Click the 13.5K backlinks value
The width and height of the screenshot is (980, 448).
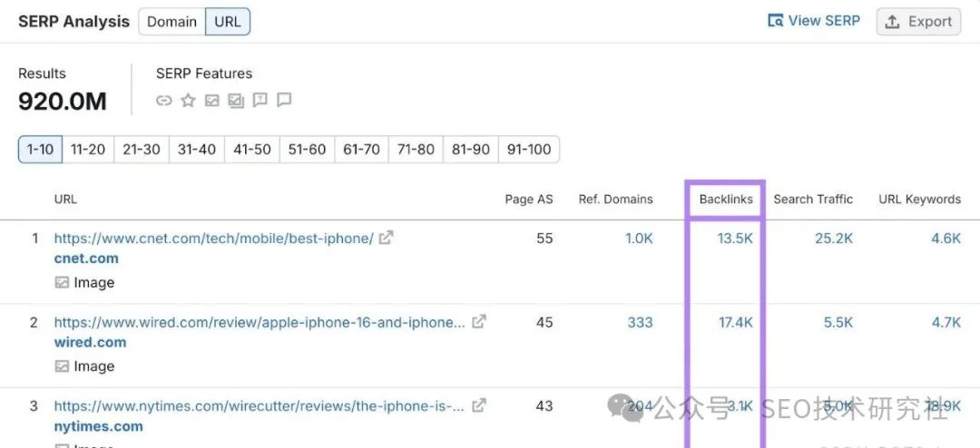coord(736,239)
